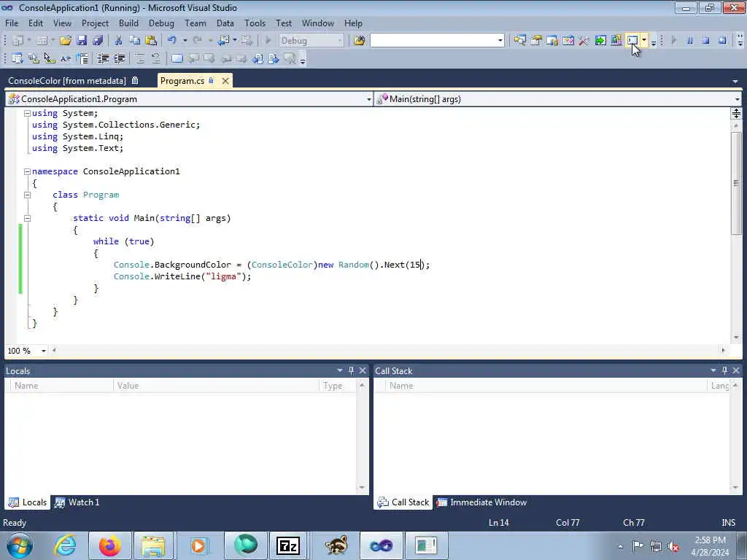This screenshot has width=747, height=560.
Task: Open arrow next to Command Window icon
Action: tap(643, 41)
